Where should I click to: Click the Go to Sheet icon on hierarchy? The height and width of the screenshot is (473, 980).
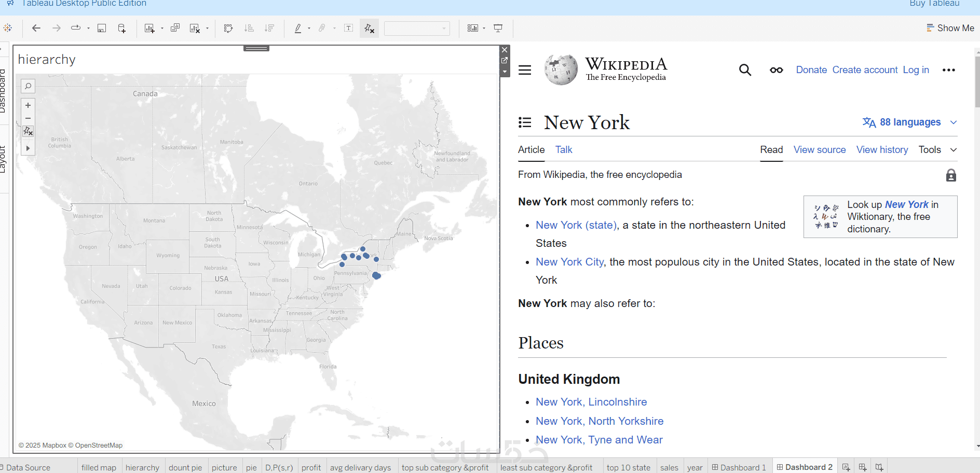pos(505,61)
